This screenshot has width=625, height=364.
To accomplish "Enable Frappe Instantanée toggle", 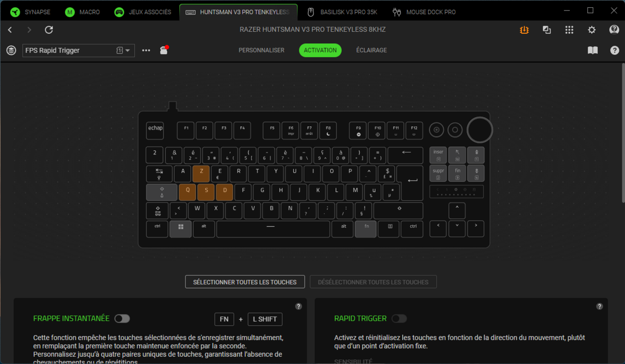I will pyautogui.click(x=122, y=318).
